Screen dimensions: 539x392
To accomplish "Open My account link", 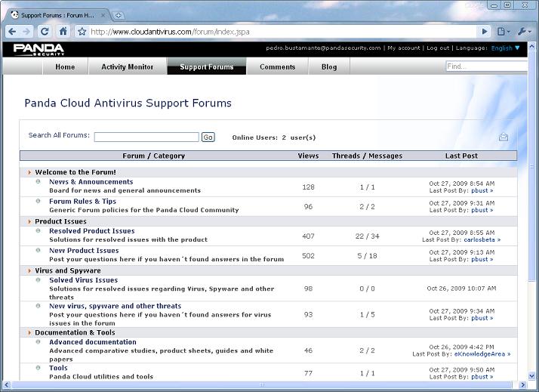I will pos(404,48).
